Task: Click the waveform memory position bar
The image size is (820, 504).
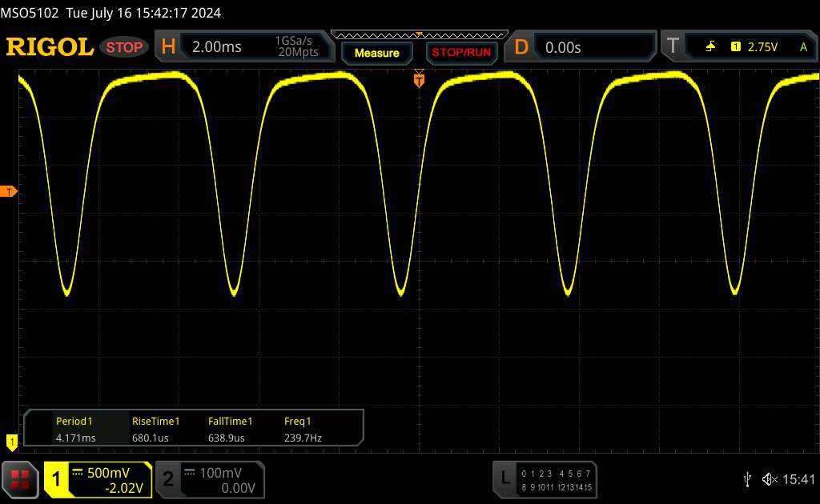Action: pyautogui.click(x=420, y=35)
